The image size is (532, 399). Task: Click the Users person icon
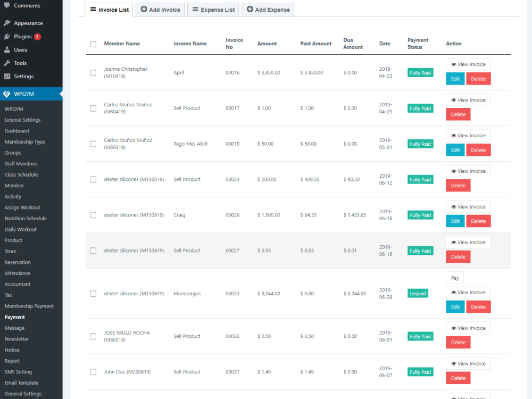tap(7, 49)
